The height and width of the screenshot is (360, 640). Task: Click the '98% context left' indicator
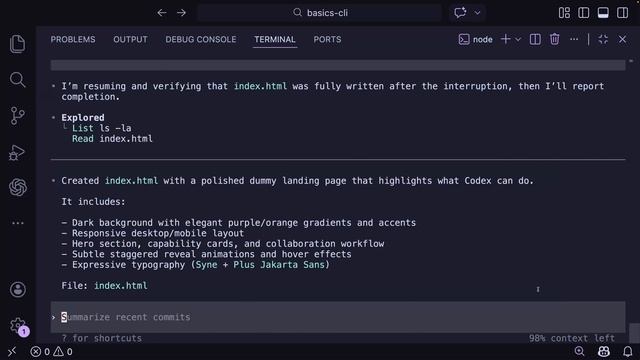(571, 338)
